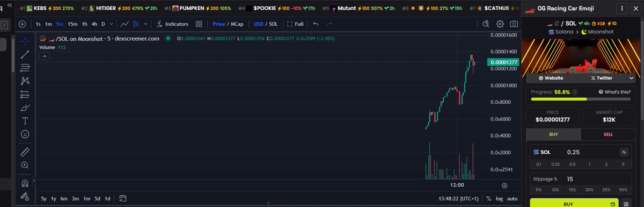Select the trend line drawing tool
Screen dimensions: 644x207
pyautogui.click(x=25, y=54)
